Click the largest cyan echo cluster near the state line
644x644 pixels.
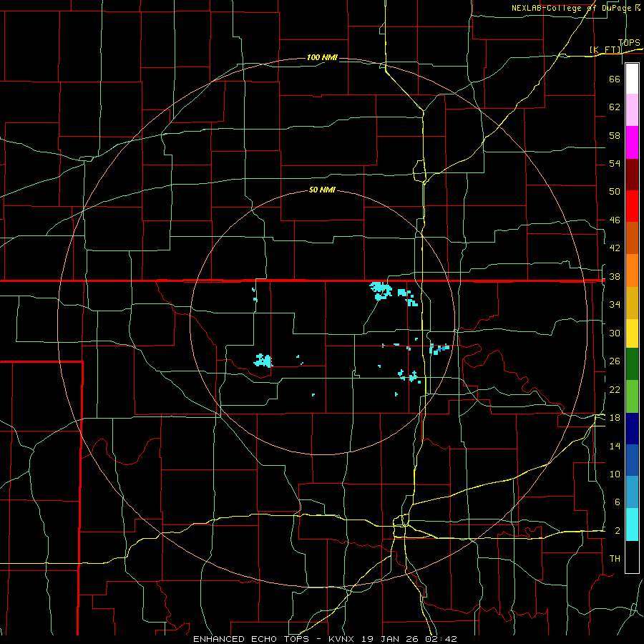pos(381,291)
